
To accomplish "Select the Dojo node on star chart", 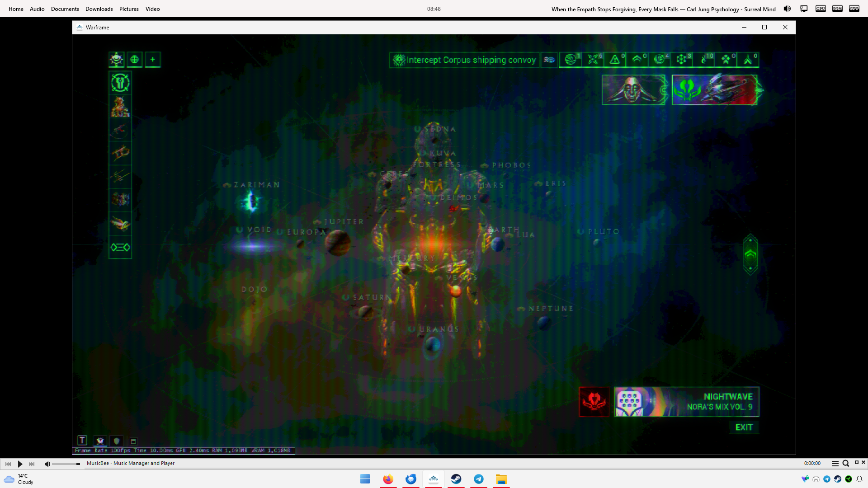I will (255, 290).
